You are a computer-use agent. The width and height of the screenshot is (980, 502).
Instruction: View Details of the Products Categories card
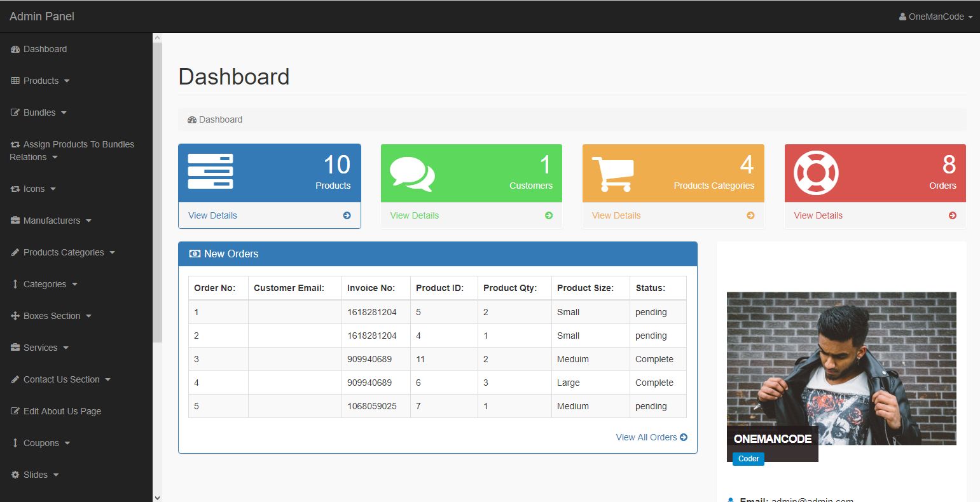(x=616, y=215)
